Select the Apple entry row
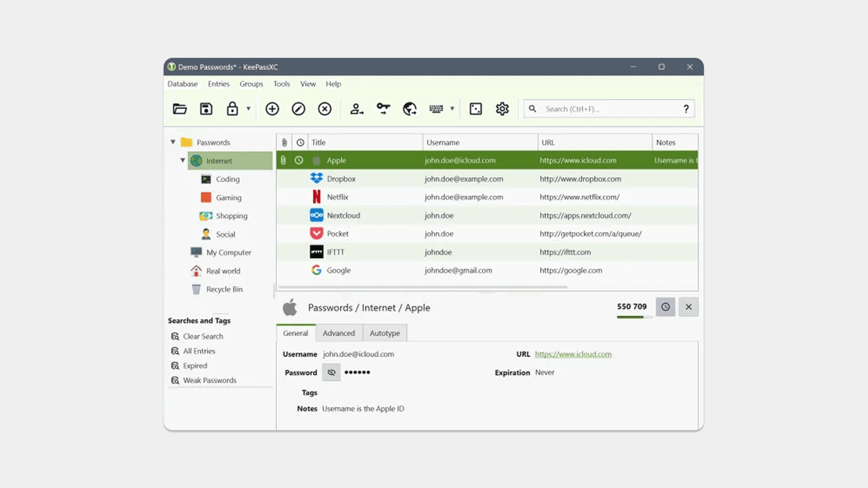Viewport: 868px width, 488px height. click(487, 160)
